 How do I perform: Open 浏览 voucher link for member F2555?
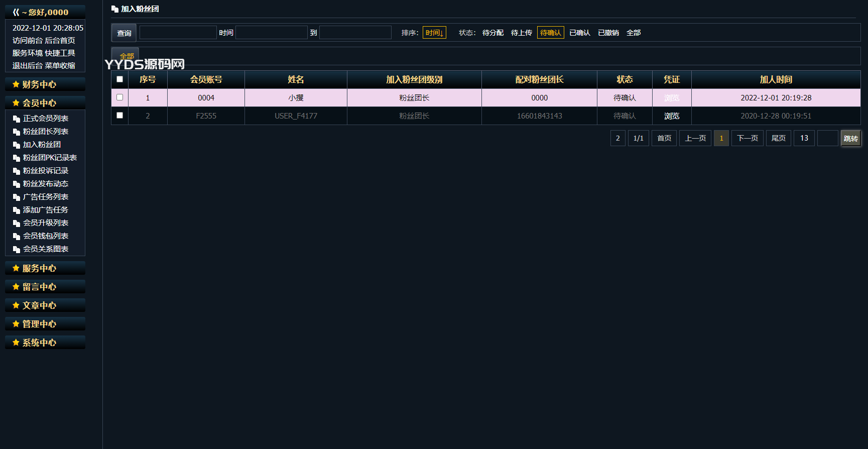(x=672, y=116)
